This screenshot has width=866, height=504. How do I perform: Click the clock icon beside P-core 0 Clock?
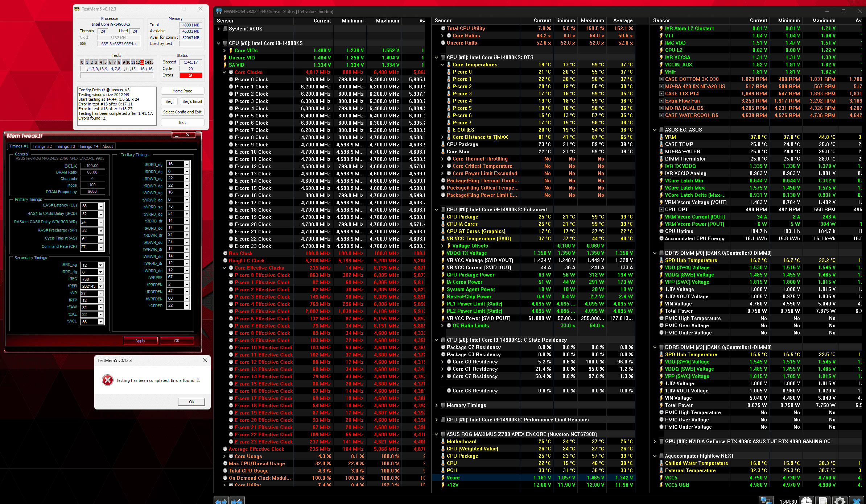point(231,79)
